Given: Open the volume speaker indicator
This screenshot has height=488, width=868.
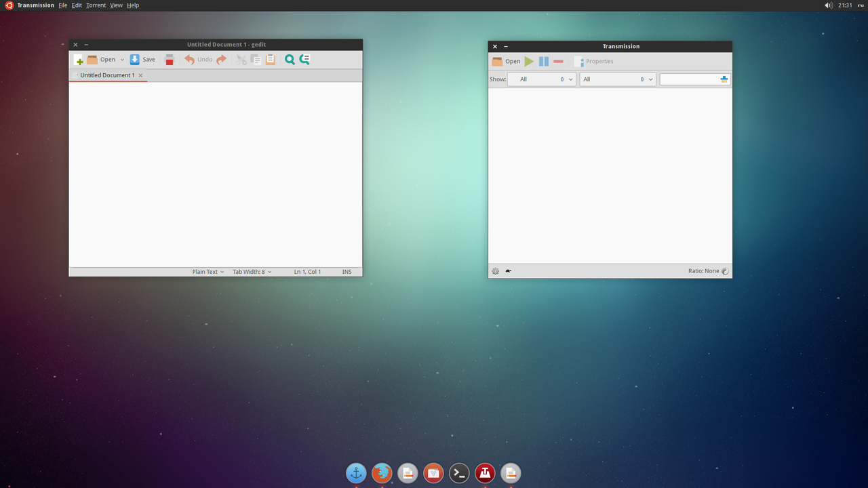Looking at the screenshot, I should pyautogui.click(x=828, y=5).
